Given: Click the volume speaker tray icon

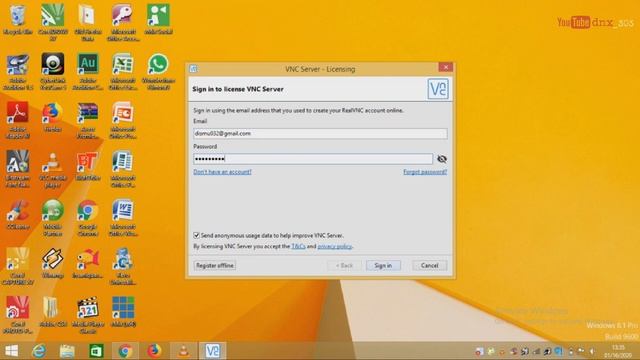Looking at the screenshot, I should [592, 351].
